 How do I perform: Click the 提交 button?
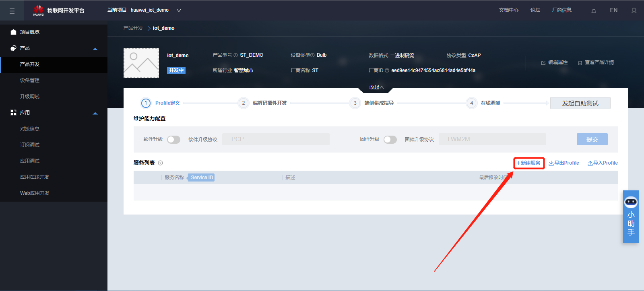coord(592,139)
